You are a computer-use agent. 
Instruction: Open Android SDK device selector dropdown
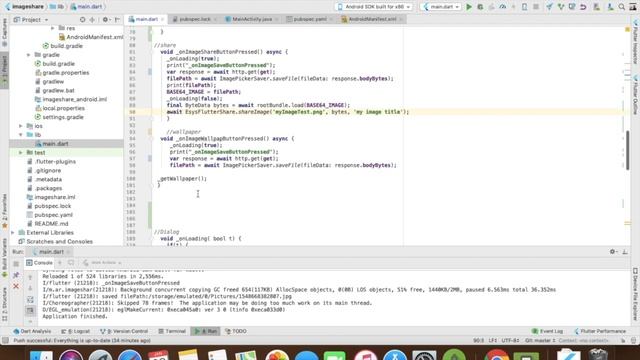pos(373,7)
